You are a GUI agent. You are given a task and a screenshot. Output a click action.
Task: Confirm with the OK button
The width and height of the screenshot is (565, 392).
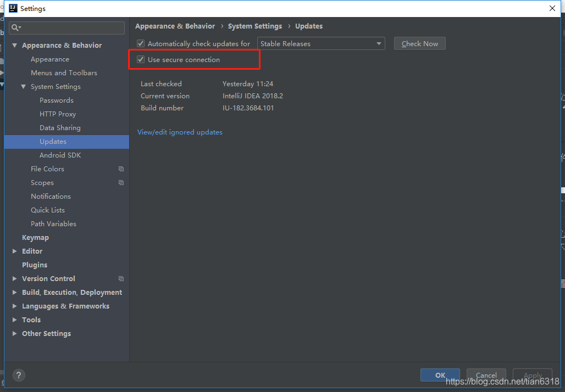(440, 375)
